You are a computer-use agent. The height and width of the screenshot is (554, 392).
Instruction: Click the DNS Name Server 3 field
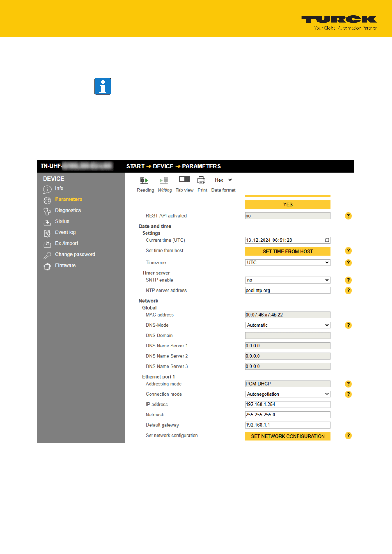pos(288,366)
